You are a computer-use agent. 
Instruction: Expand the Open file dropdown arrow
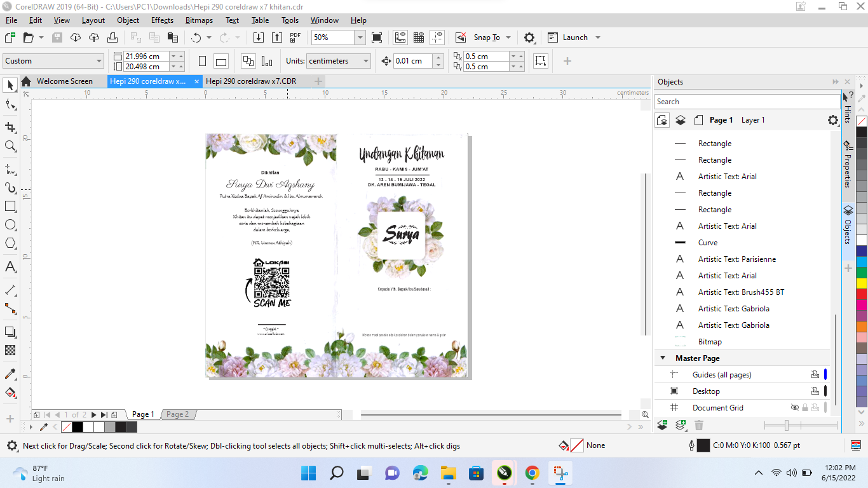[41, 37]
